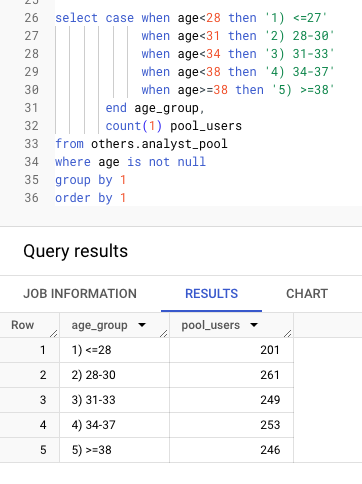This screenshot has width=362, height=484.
Task: Click line number 26 in editor gutter
Action: click(32, 18)
